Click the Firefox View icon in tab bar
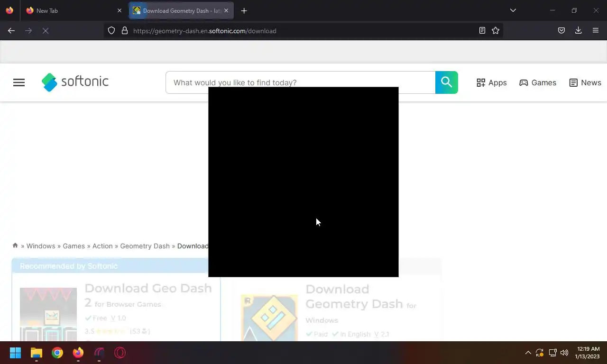 [9, 10]
